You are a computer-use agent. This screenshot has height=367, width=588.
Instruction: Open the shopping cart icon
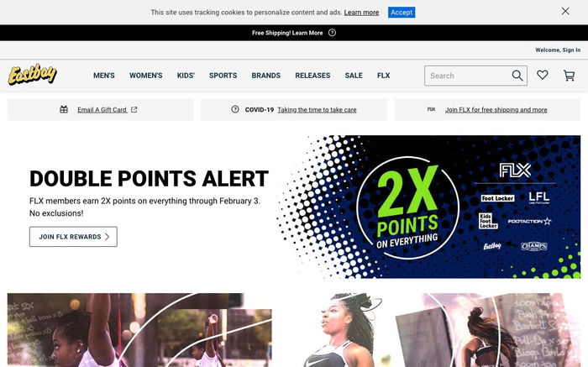coord(570,76)
